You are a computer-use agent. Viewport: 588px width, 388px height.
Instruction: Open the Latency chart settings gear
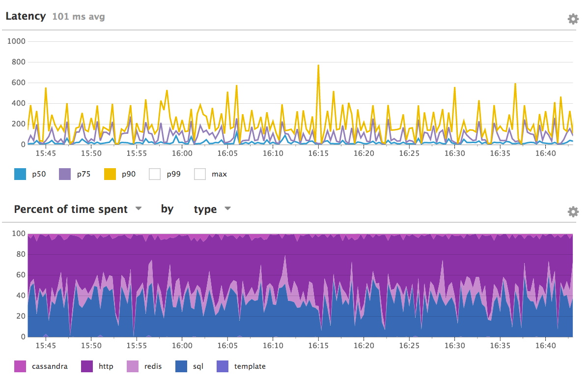(573, 19)
